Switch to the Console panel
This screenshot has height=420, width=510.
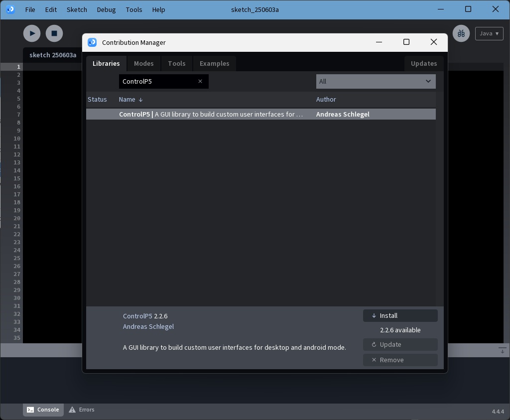coord(43,410)
